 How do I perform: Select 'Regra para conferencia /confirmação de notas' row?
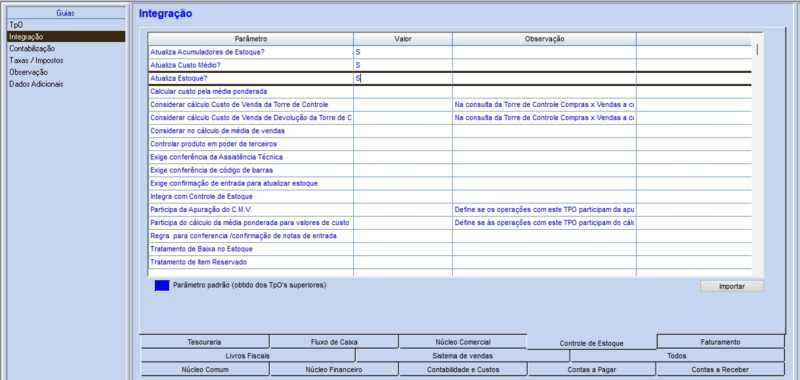[251, 236]
